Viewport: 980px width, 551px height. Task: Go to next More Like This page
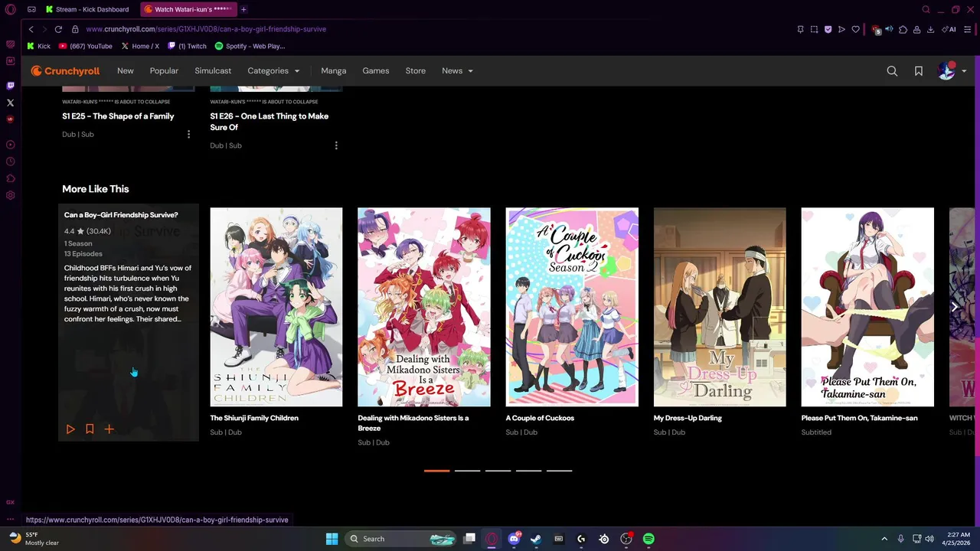pos(954,307)
